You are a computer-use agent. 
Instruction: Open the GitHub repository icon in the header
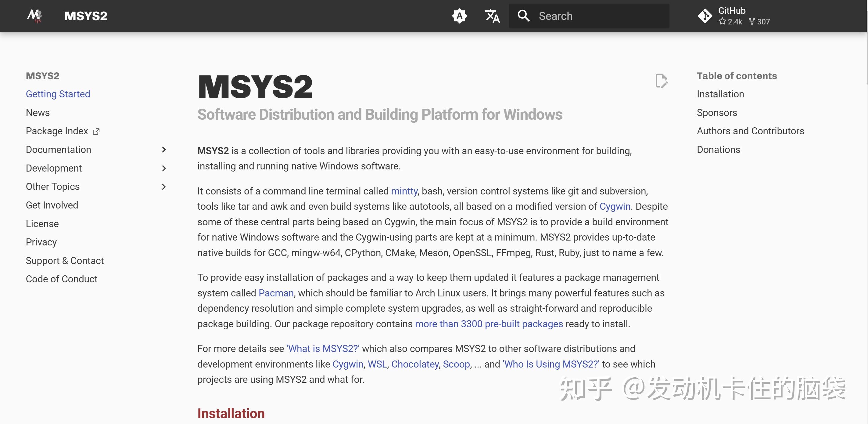[705, 16]
